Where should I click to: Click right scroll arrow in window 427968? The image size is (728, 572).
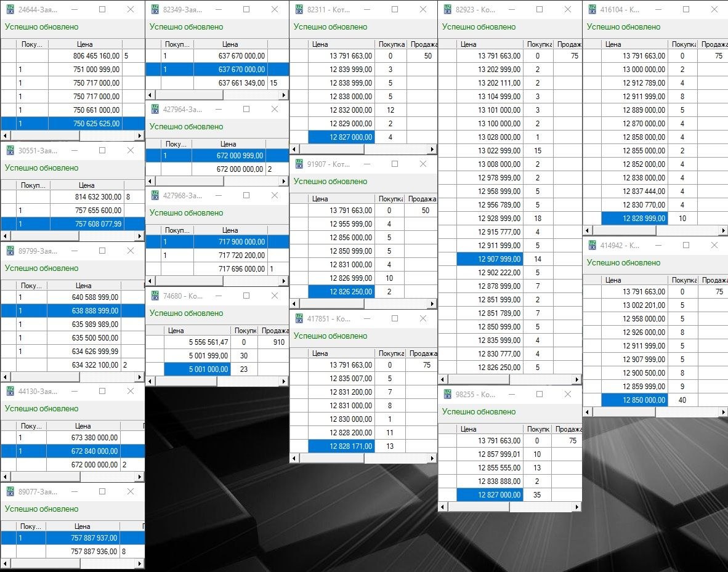coord(284,281)
